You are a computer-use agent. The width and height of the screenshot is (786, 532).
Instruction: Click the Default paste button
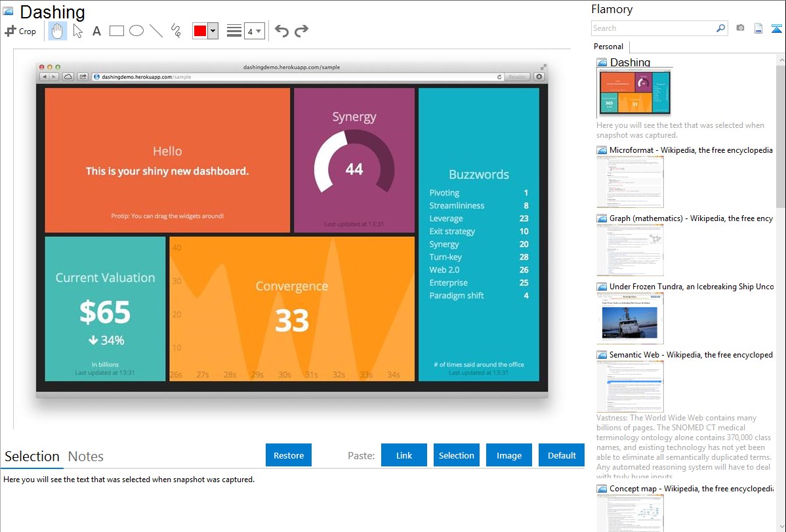pos(562,455)
